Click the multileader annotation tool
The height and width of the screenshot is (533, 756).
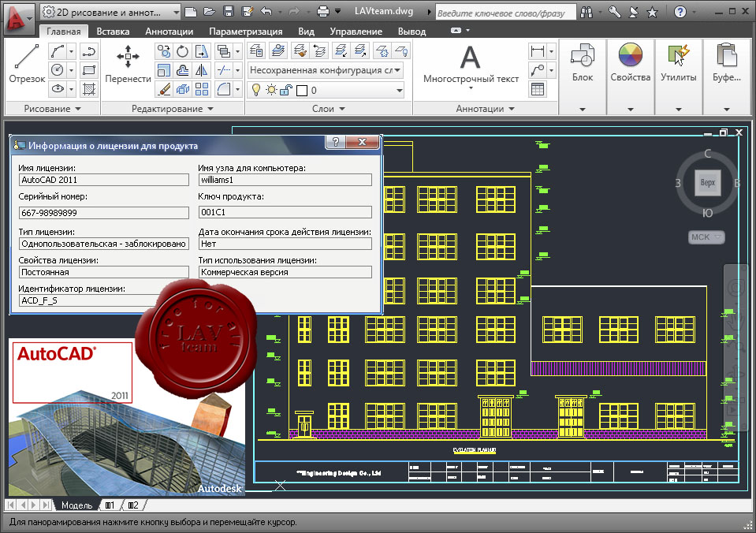click(x=537, y=70)
